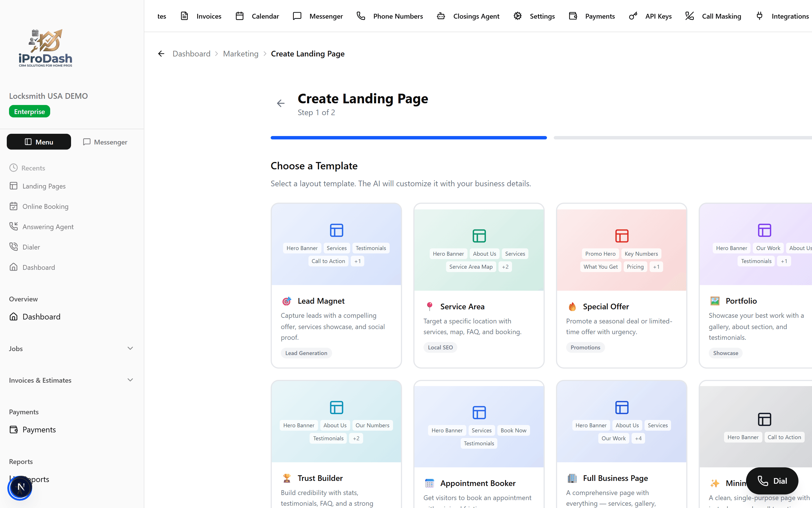
Task: Click the Recents clock icon
Action: point(14,168)
